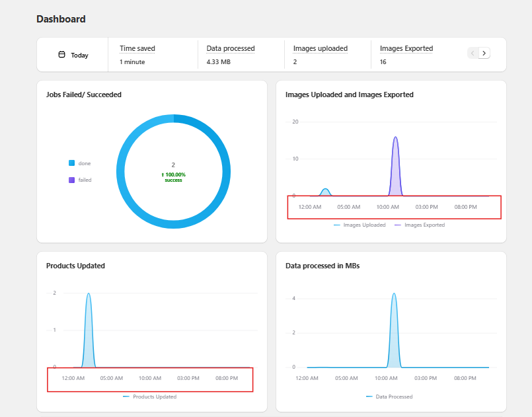Viewport: 532px width, 417px height.
Task: Click the Data processed in MBs peak
Action: pos(394,317)
